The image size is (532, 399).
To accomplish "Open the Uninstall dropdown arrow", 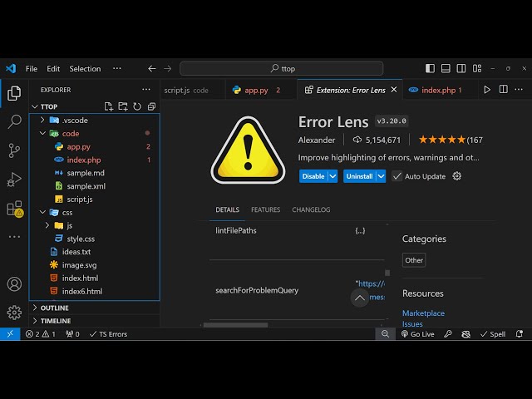I will [x=381, y=176].
